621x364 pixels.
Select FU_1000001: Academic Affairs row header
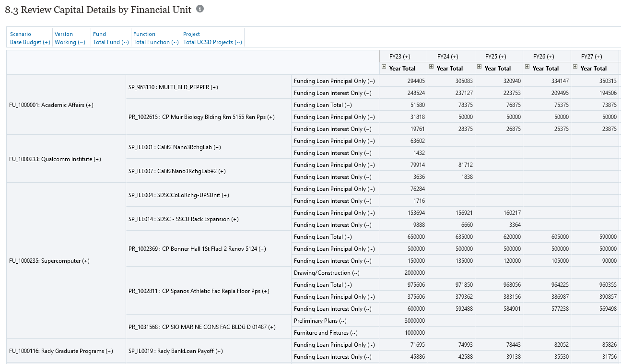[51, 105]
